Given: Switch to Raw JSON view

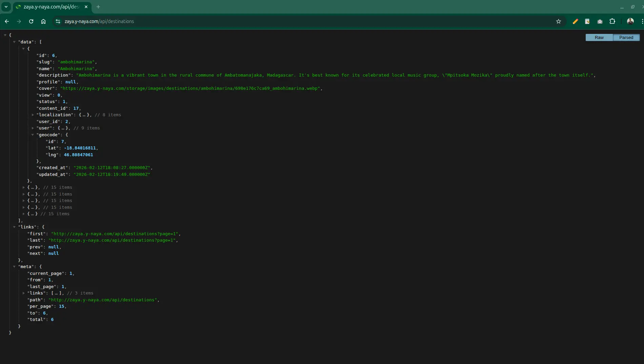Looking at the screenshot, I should click(599, 38).
